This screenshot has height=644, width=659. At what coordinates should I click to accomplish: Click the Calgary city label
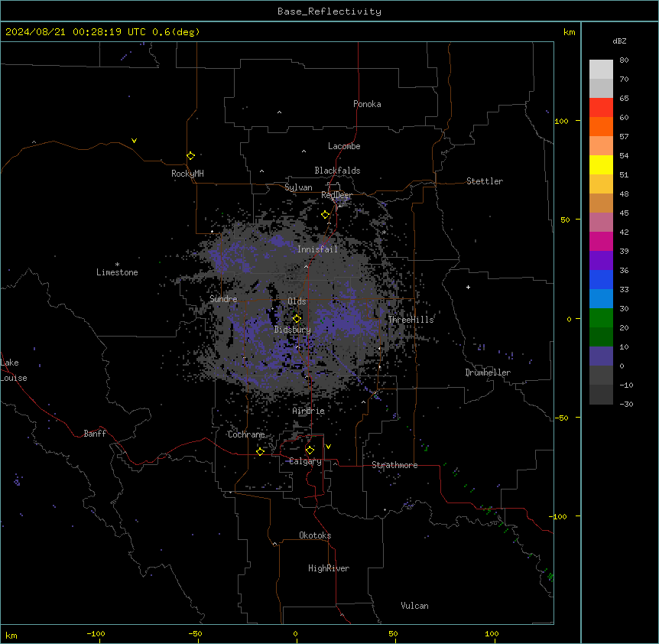(306, 461)
